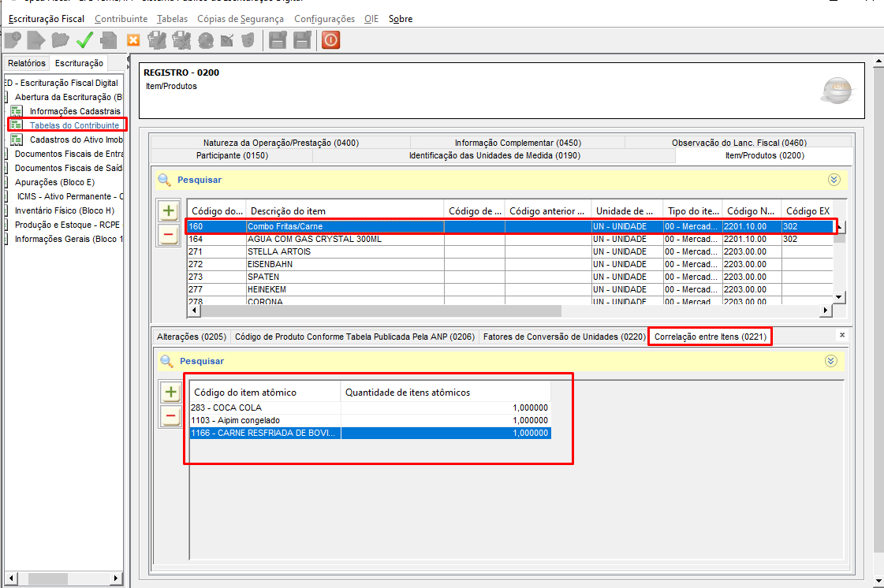Switch to Participante (0150) tab
Screen dimensions: 884x588
[x=231, y=155]
